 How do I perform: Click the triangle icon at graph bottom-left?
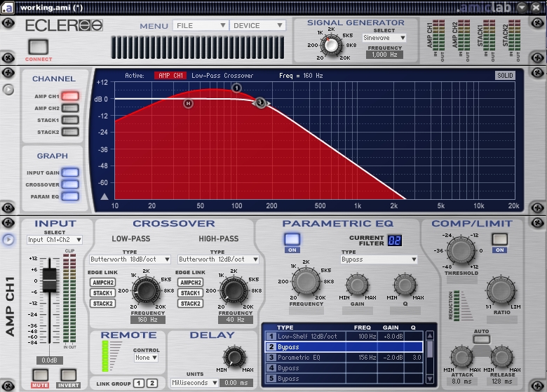pyautogui.click(x=104, y=196)
